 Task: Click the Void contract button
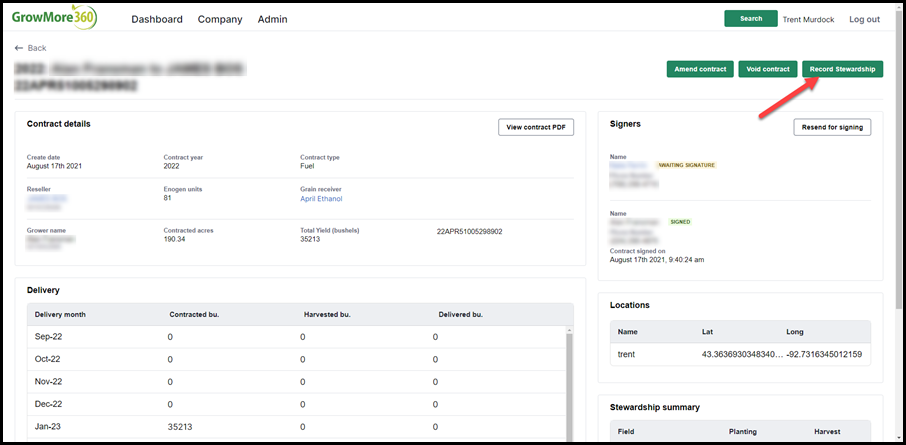(767, 69)
